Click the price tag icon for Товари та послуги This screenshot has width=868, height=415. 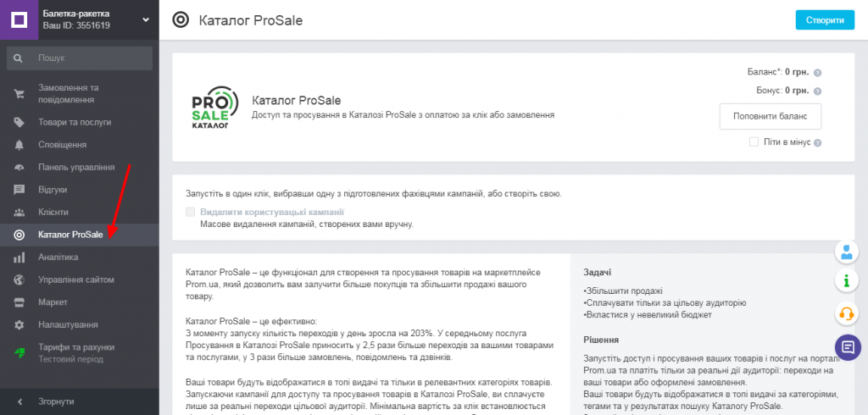[19, 122]
